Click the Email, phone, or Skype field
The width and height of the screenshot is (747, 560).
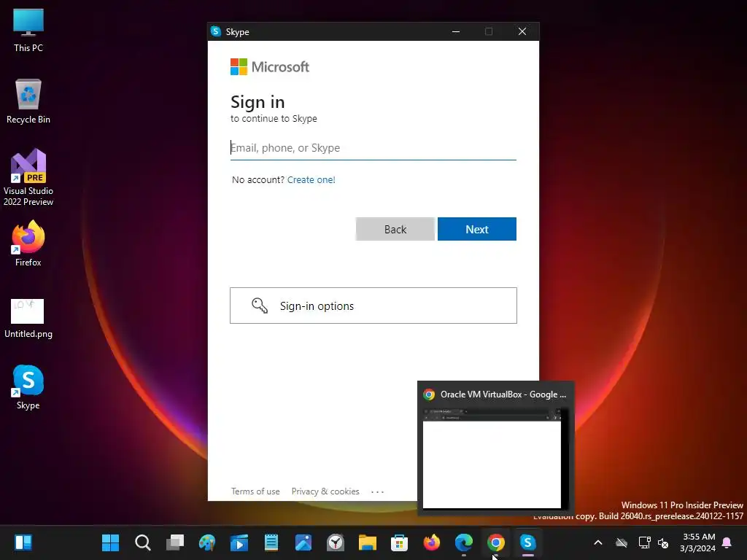click(373, 148)
